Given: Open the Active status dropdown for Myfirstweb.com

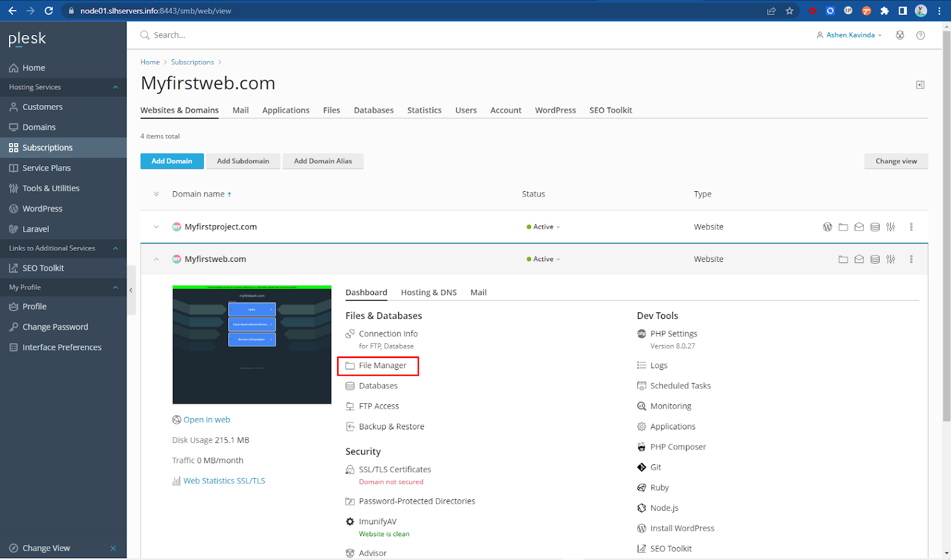Looking at the screenshot, I should click(543, 260).
